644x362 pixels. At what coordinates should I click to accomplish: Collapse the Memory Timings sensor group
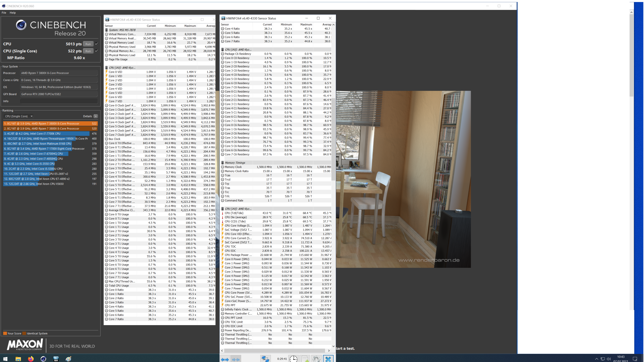222,163
